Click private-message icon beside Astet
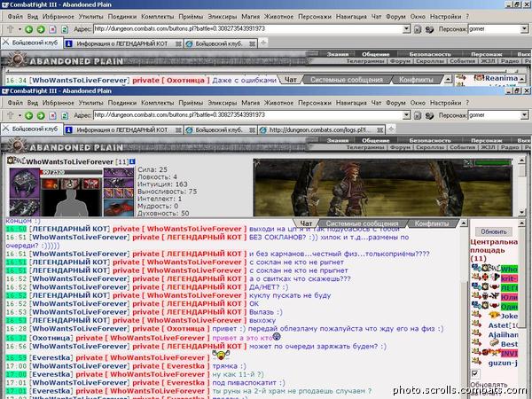Screen dimensions: 532x399 click(476, 325)
